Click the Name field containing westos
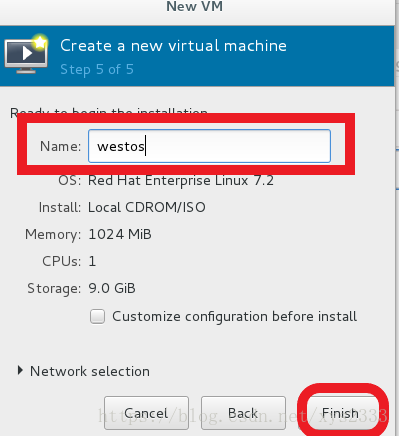The image size is (399, 436). (209, 146)
